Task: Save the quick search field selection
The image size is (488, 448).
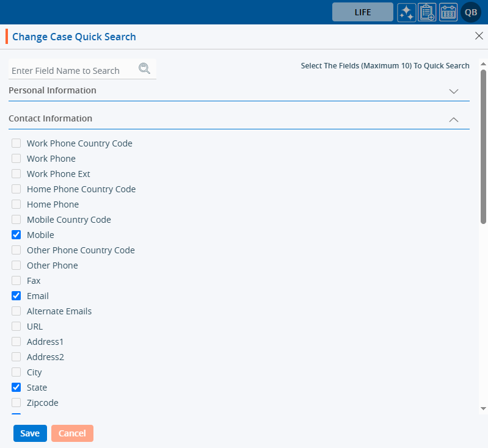Action: [x=30, y=433]
